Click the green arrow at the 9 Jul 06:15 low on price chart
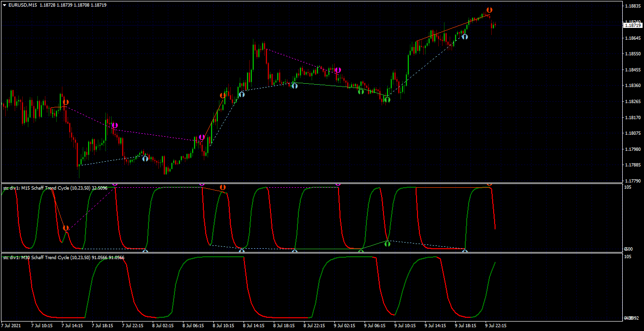 (x=387, y=100)
